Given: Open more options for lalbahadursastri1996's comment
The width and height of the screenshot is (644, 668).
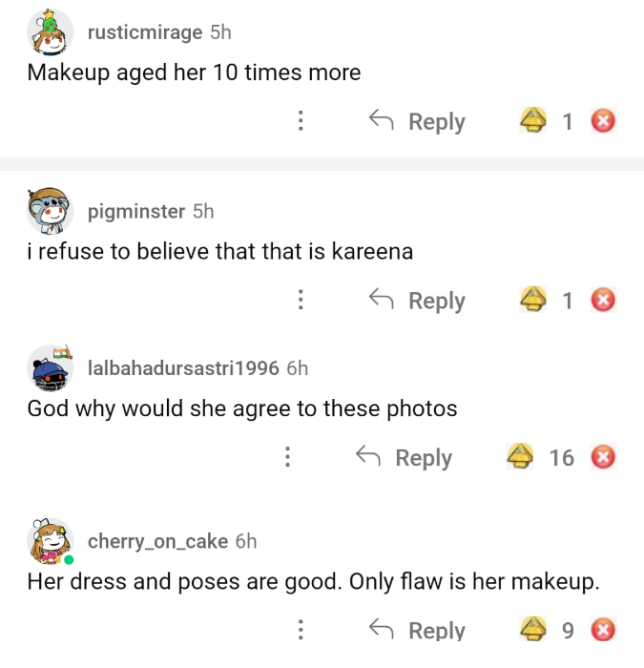Looking at the screenshot, I should 287,458.
